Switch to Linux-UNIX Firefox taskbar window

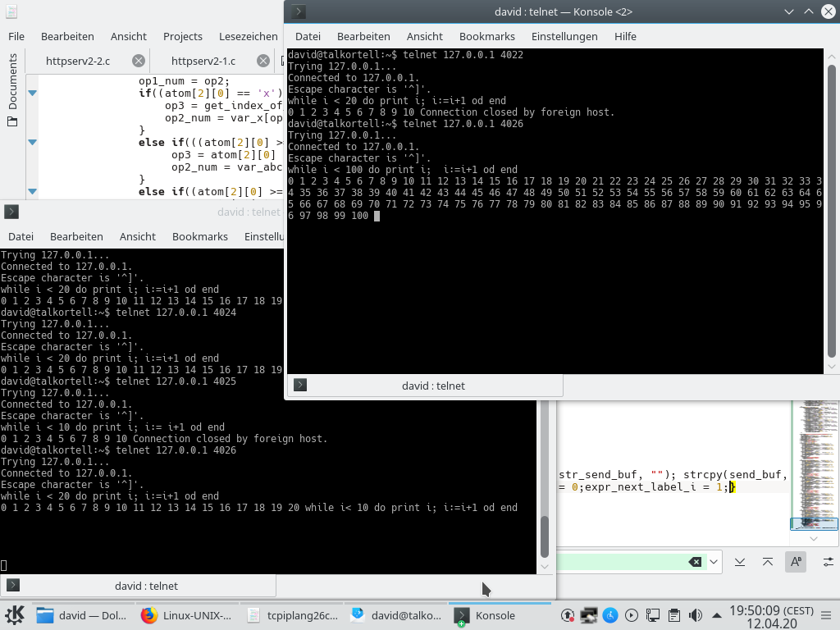pos(186,615)
